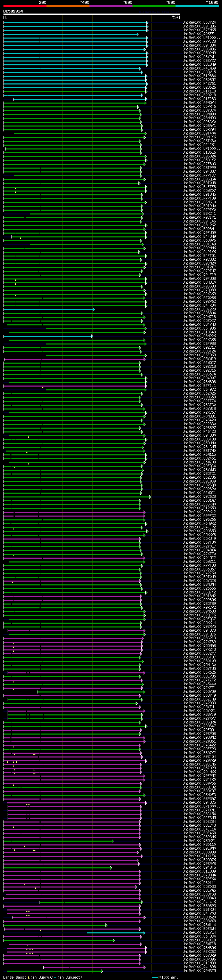The image size is (222, 980).
Task: Select the query label DC592914
Action: 13,11
